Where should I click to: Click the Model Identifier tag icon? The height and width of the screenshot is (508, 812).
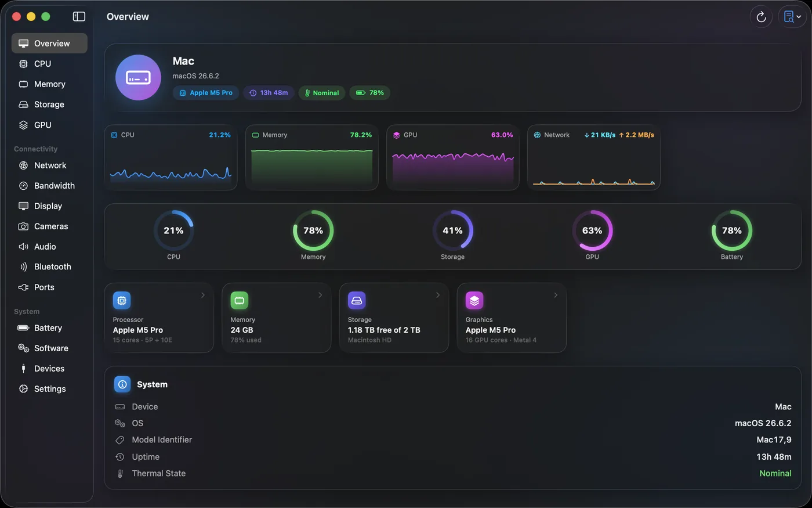tap(120, 440)
